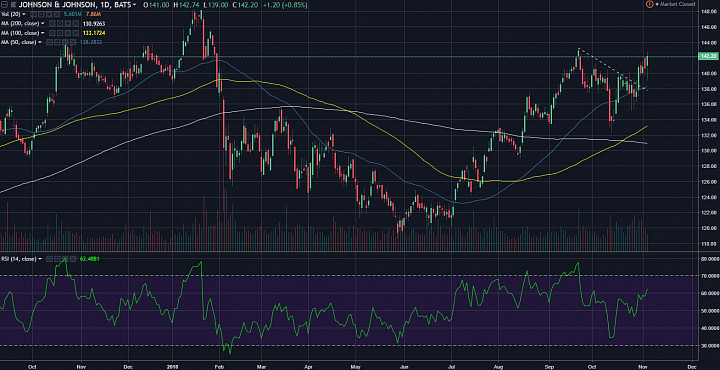Select the RSI (14, close) legend label
This screenshot has width=720, height=370.
click(x=18, y=259)
